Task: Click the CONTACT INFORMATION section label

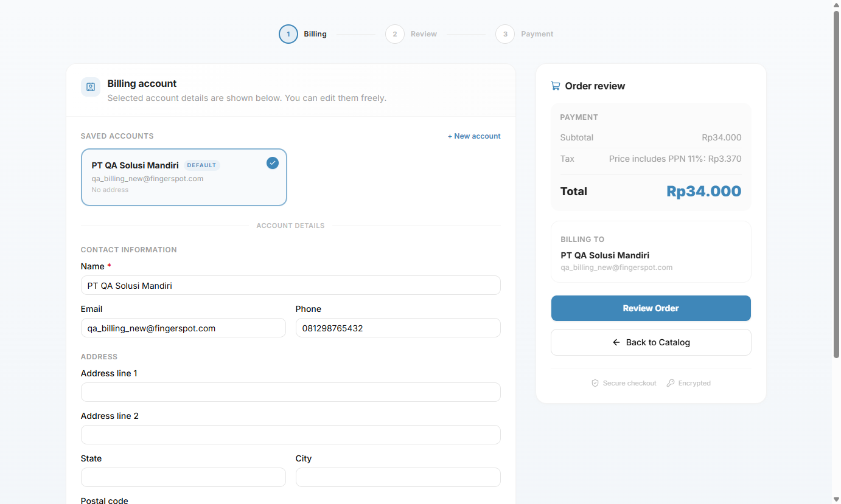Action: coord(129,250)
